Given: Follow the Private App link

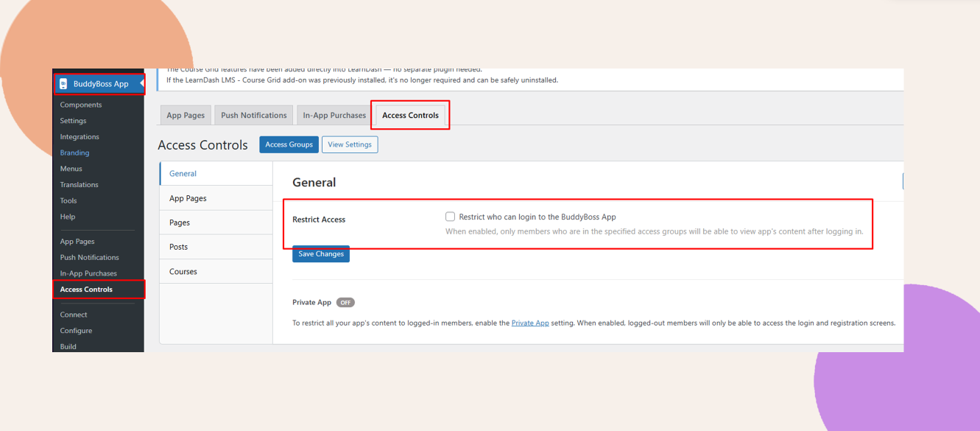Looking at the screenshot, I should click(530, 323).
